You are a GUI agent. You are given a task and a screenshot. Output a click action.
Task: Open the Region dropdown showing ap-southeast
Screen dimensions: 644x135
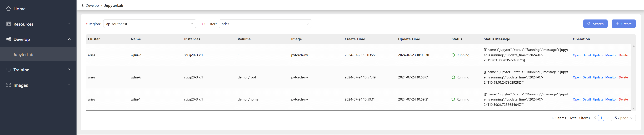150,24
